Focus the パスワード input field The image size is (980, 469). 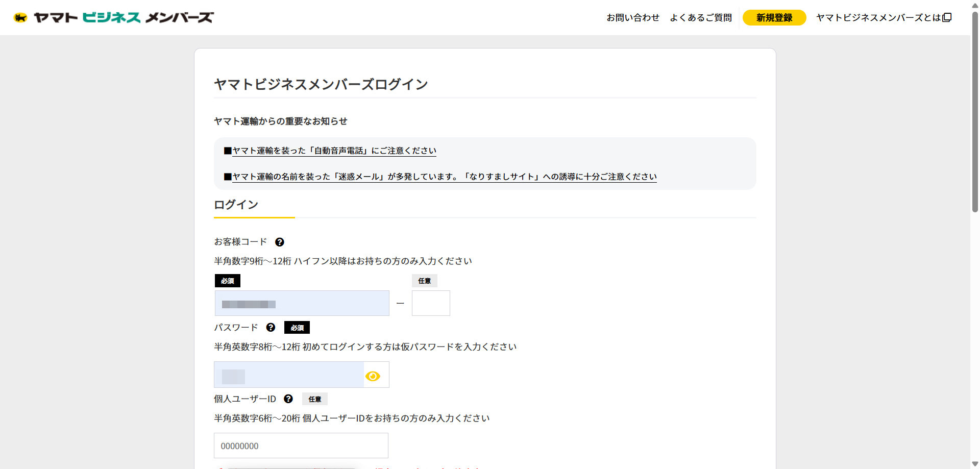point(289,375)
